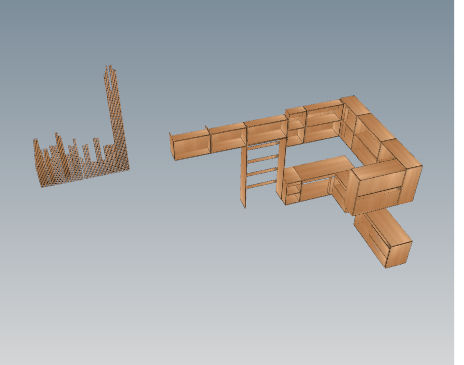Image resolution: width=464 pixels, height=365 pixels.
Task: Pick the wall shelf directly above the ladder
Action: [266, 132]
